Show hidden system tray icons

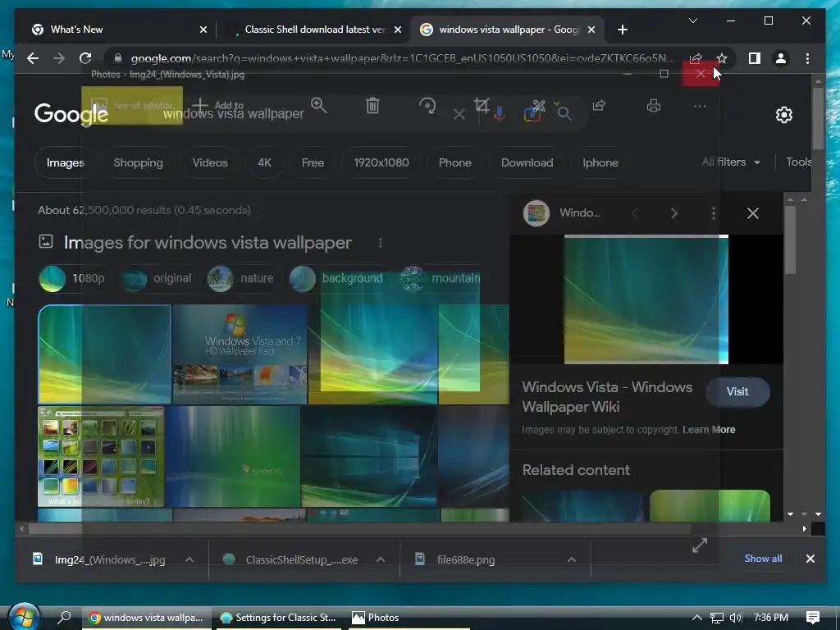(697, 618)
